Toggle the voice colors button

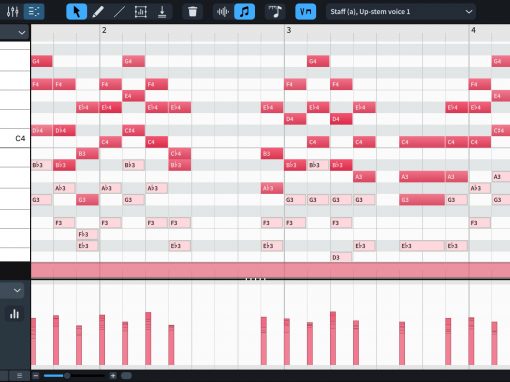pos(305,12)
